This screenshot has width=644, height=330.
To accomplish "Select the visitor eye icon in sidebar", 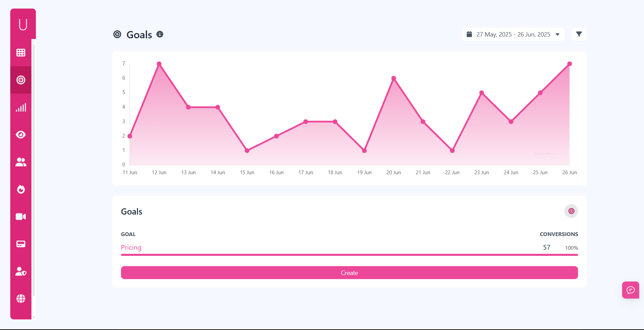I will (x=21, y=135).
